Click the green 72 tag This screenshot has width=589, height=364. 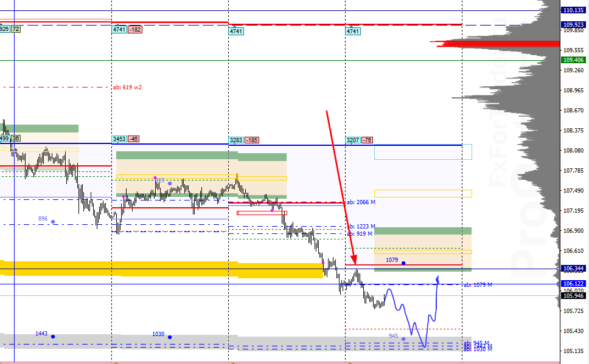point(16,29)
